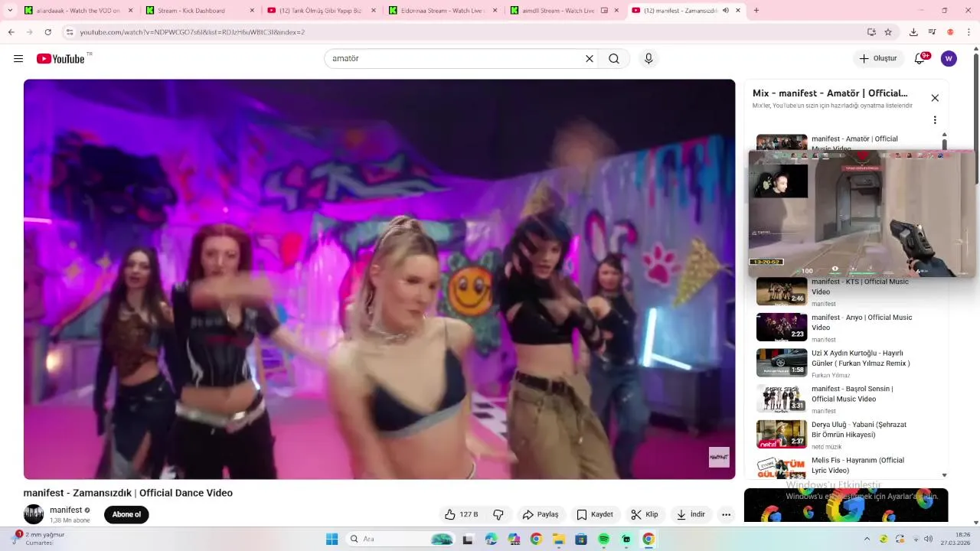Image resolution: width=980 pixels, height=551 pixels.
Task: Open the account avatar menu
Action: 949,59
